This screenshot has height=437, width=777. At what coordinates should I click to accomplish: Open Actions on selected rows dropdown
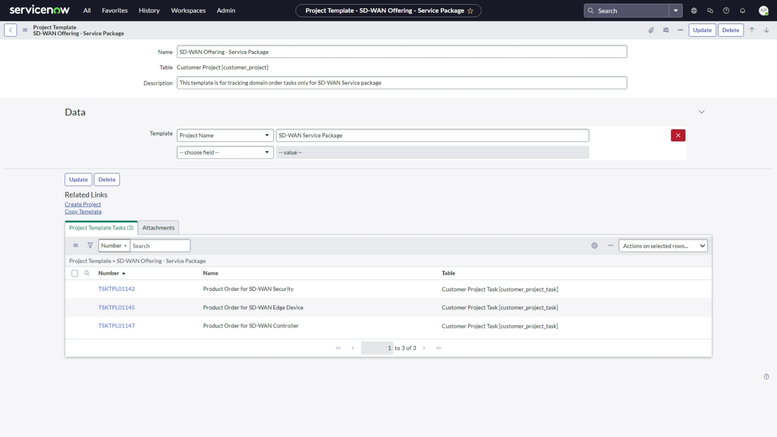pos(663,246)
